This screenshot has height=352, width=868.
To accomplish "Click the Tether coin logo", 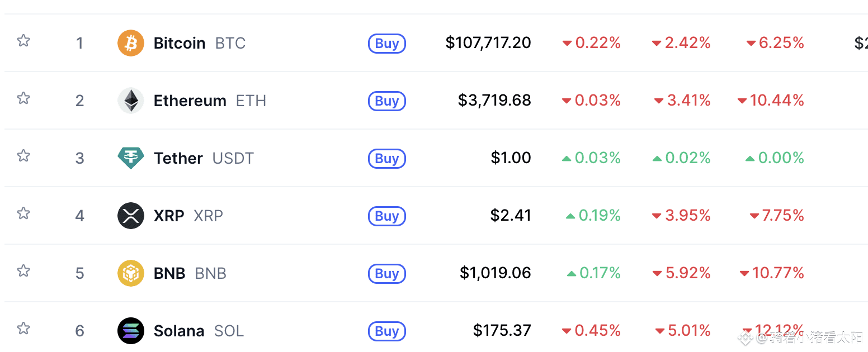I will pyautogui.click(x=131, y=158).
